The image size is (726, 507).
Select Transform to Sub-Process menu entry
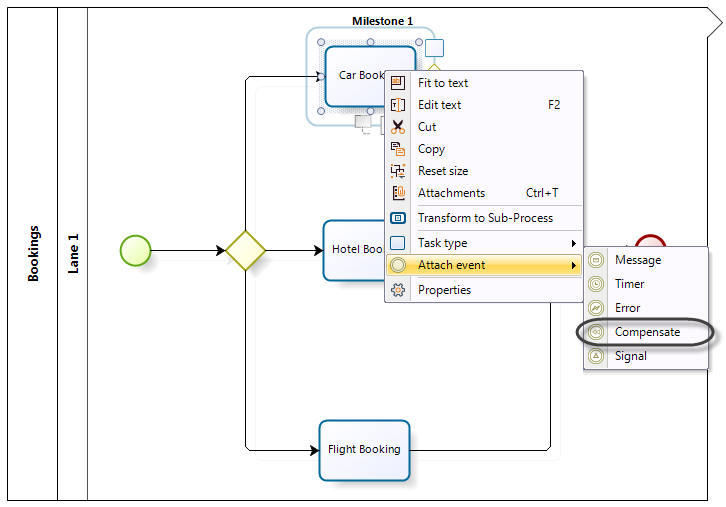click(x=485, y=218)
